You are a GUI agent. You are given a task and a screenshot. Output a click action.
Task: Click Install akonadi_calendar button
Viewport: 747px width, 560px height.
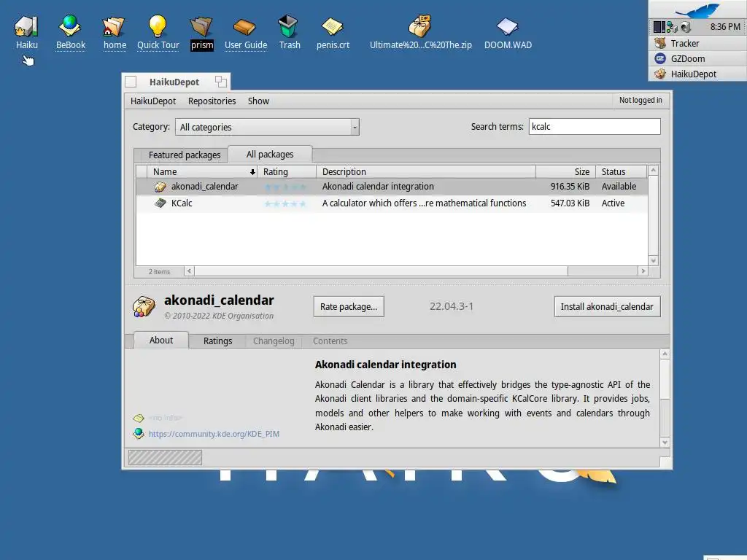pyautogui.click(x=607, y=307)
